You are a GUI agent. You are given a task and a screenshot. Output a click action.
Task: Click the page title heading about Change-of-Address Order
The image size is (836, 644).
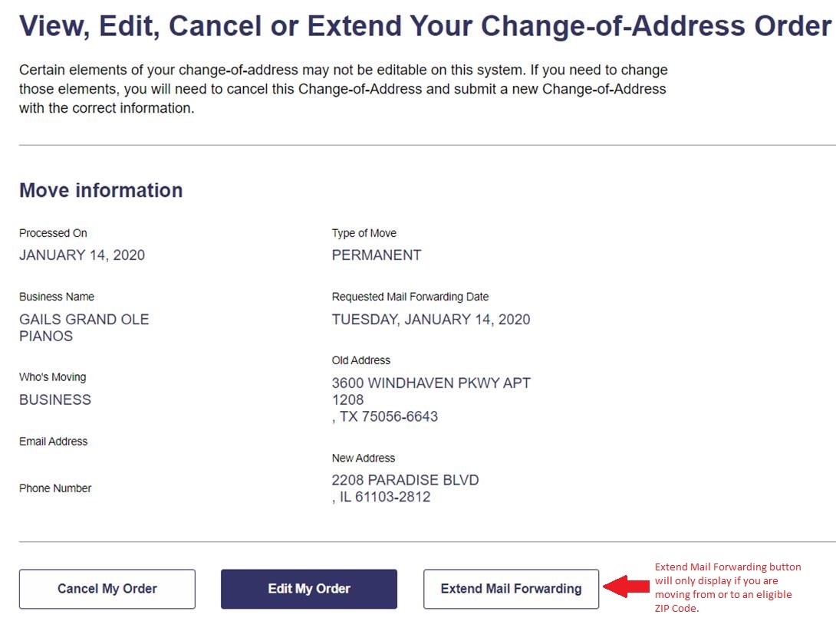click(x=425, y=27)
